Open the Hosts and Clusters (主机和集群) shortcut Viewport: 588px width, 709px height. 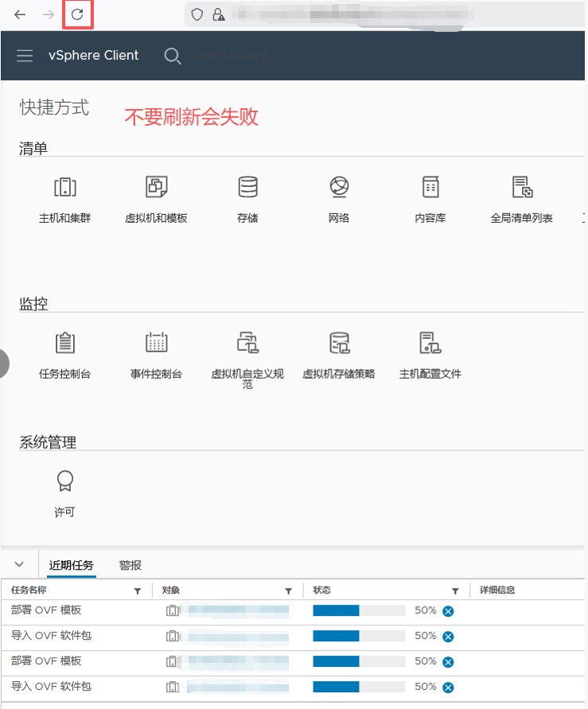pyautogui.click(x=64, y=188)
